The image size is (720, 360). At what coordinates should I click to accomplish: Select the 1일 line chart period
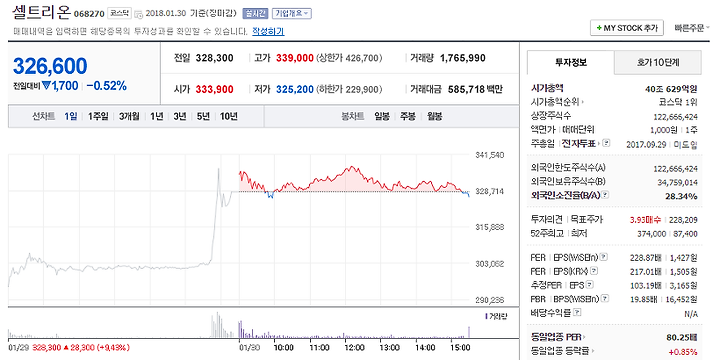(71, 117)
